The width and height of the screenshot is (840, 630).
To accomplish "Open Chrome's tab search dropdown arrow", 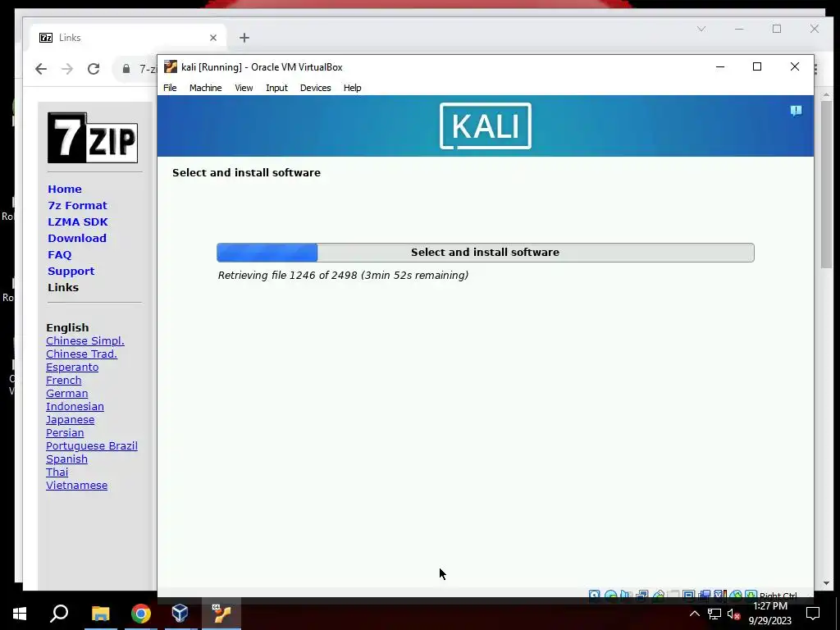I will (x=701, y=29).
